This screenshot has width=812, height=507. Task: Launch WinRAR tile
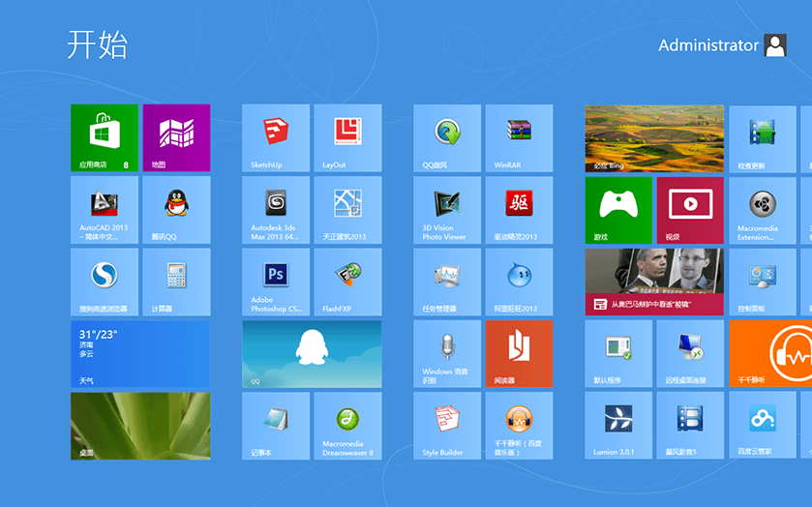(520, 137)
